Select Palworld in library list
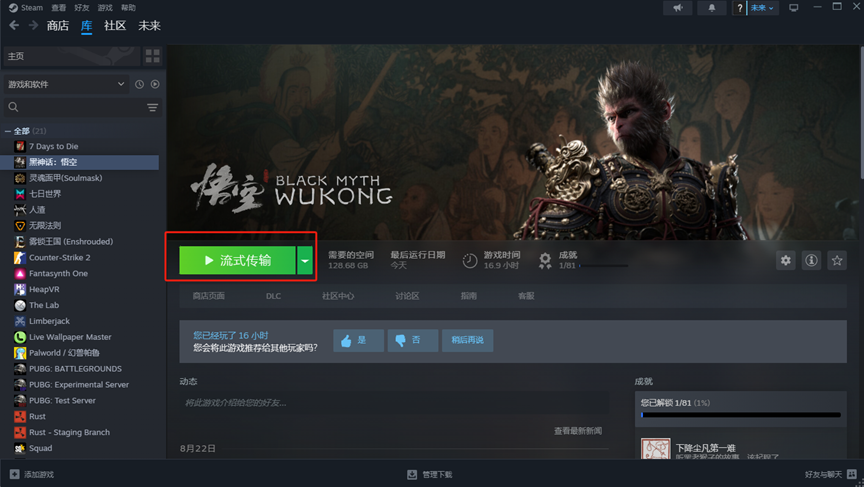The width and height of the screenshot is (864, 487). click(64, 353)
